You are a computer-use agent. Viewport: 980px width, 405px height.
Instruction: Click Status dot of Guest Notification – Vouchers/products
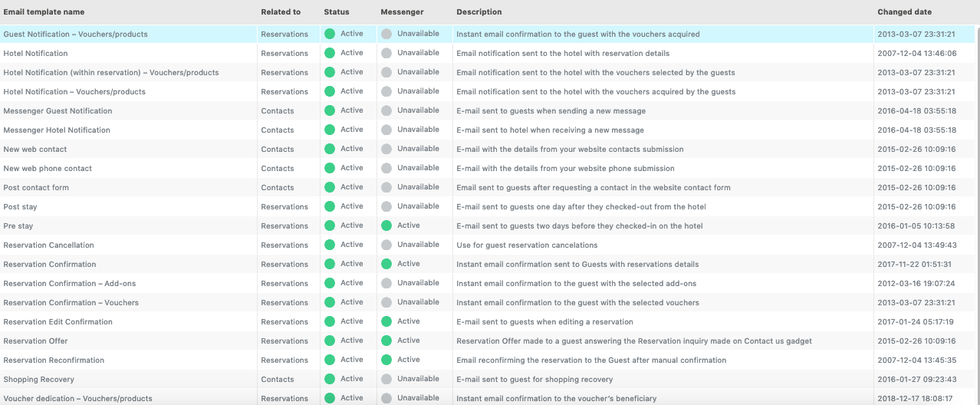coord(330,34)
